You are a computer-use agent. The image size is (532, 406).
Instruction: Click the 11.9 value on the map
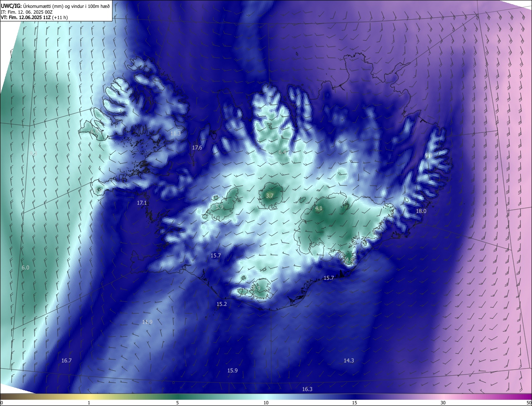[147, 322]
